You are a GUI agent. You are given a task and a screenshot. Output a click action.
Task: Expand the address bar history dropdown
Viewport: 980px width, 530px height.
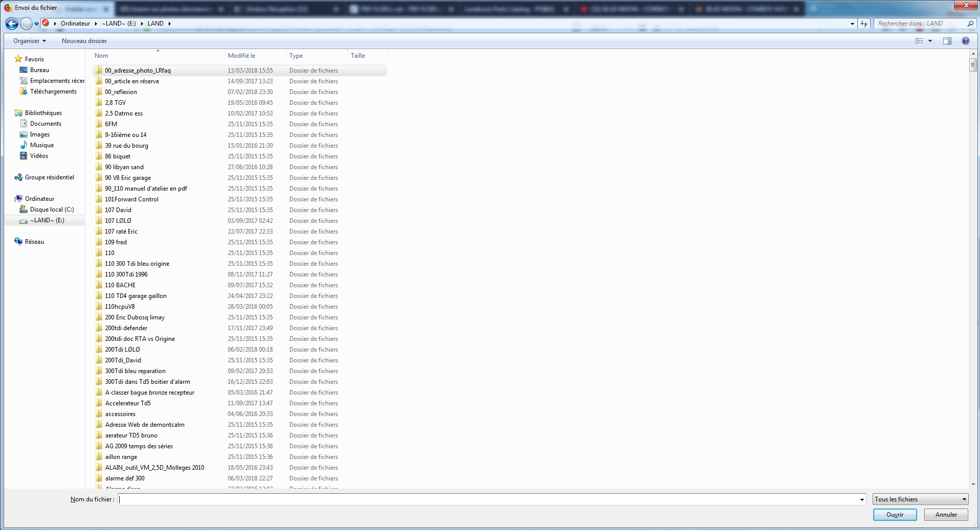852,24
